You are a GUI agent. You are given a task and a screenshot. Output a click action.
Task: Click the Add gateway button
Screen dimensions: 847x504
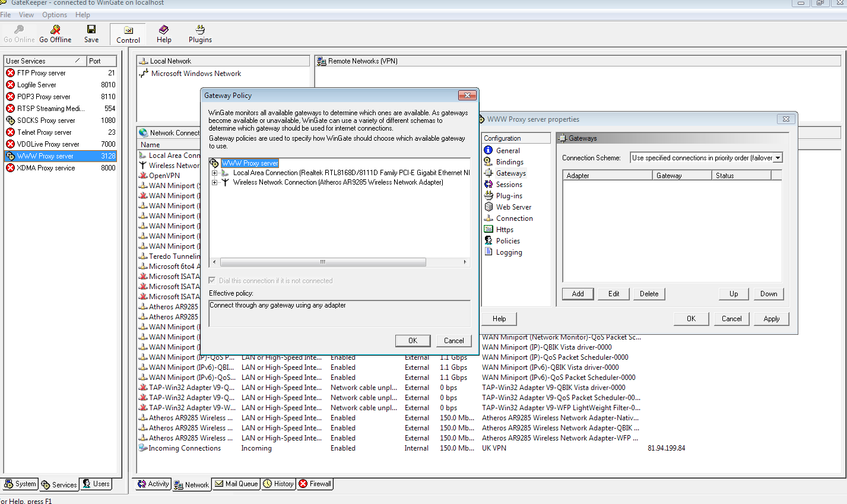(578, 294)
